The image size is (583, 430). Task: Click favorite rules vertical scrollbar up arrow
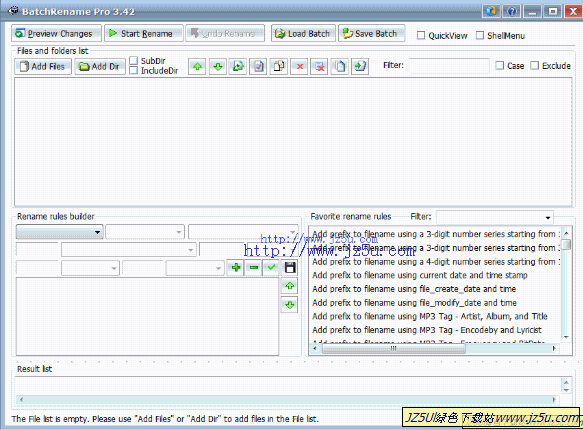(566, 233)
